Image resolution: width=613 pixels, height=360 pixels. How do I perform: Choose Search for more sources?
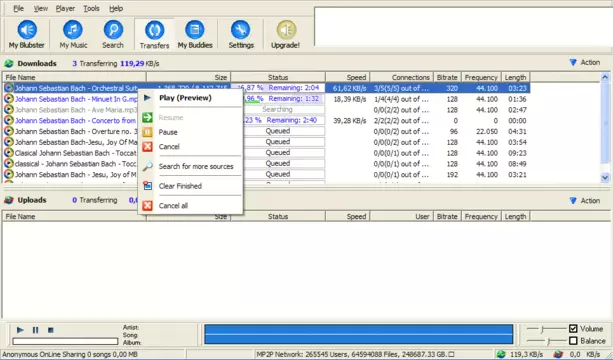pyautogui.click(x=196, y=167)
